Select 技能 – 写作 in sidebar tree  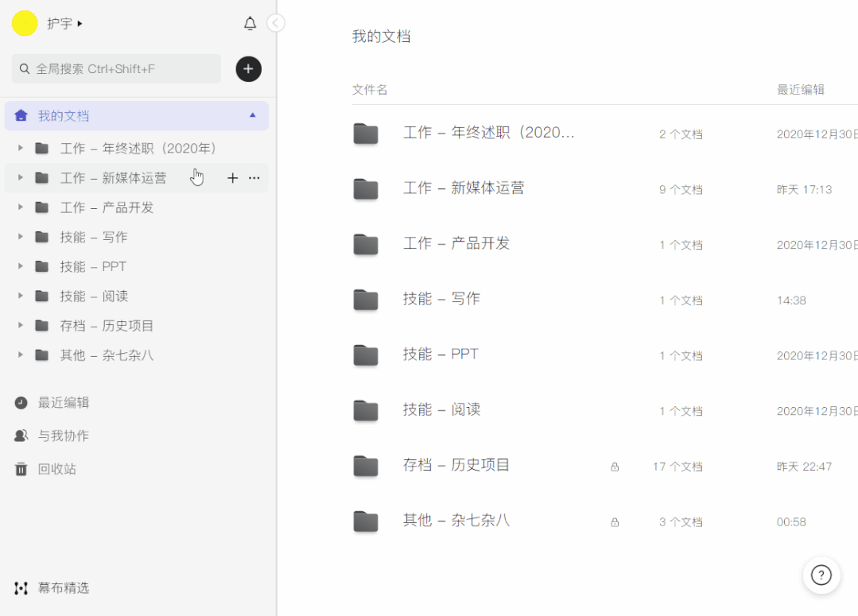[94, 237]
